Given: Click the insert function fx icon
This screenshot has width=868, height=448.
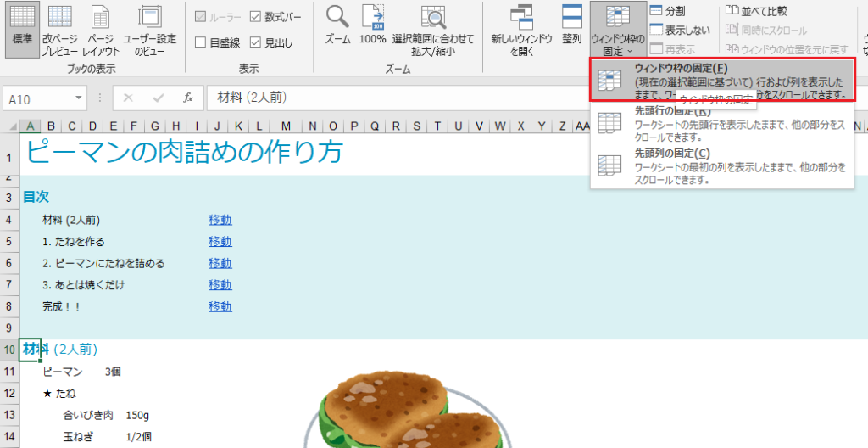Looking at the screenshot, I should (x=188, y=98).
